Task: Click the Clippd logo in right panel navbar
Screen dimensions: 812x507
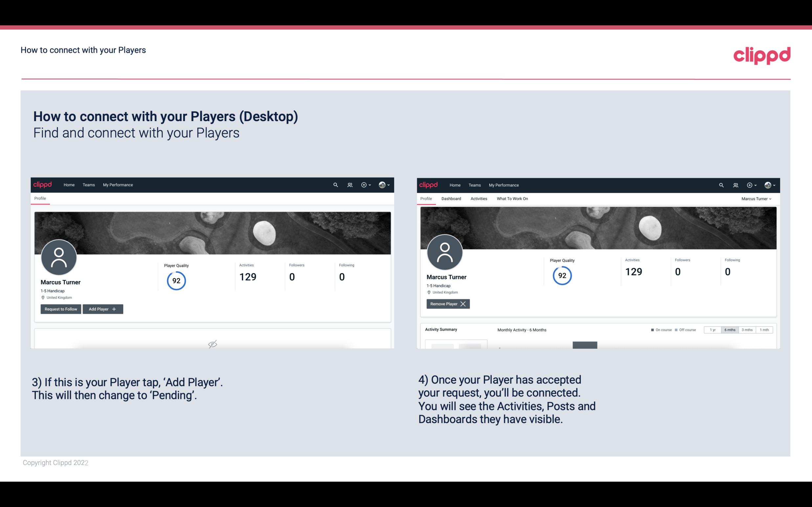Action: (x=429, y=184)
